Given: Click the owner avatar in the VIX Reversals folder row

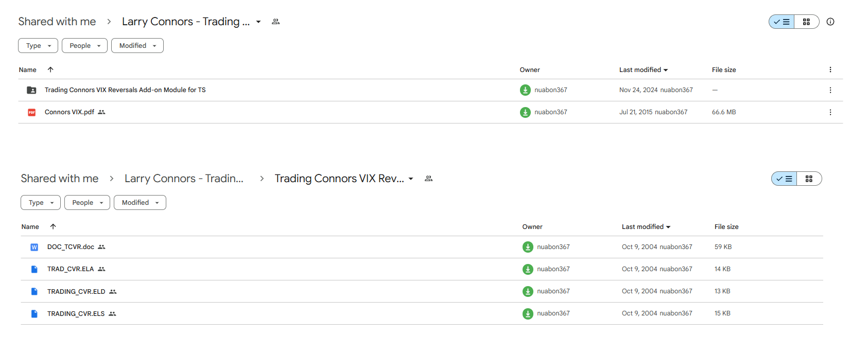Looking at the screenshot, I should point(525,90).
